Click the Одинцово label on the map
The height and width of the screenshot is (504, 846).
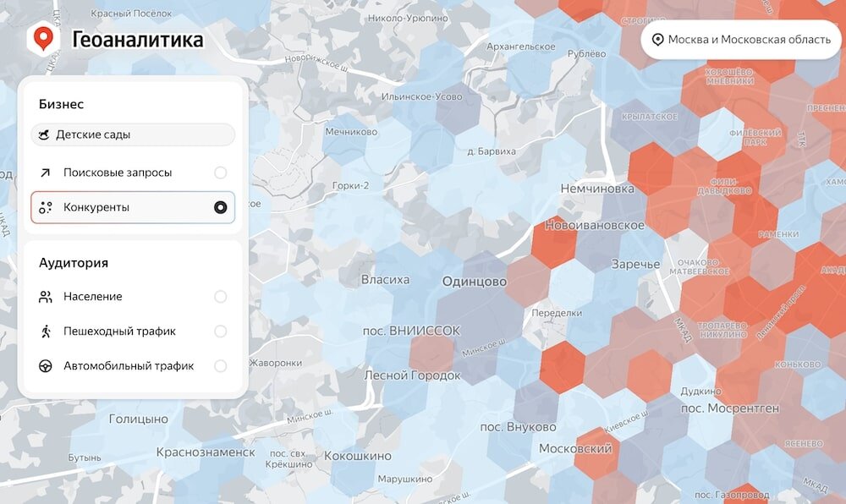pos(475,282)
